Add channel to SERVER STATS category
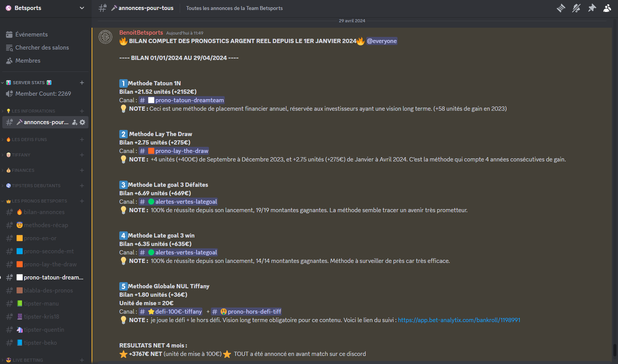 pyautogui.click(x=82, y=83)
